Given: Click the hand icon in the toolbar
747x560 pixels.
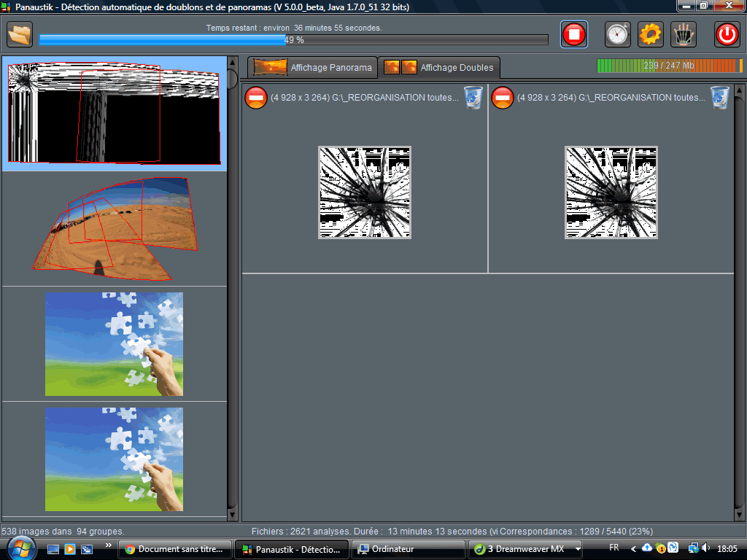Looking at the screenshot, I should pyautogui.click(x=684, y=34).
